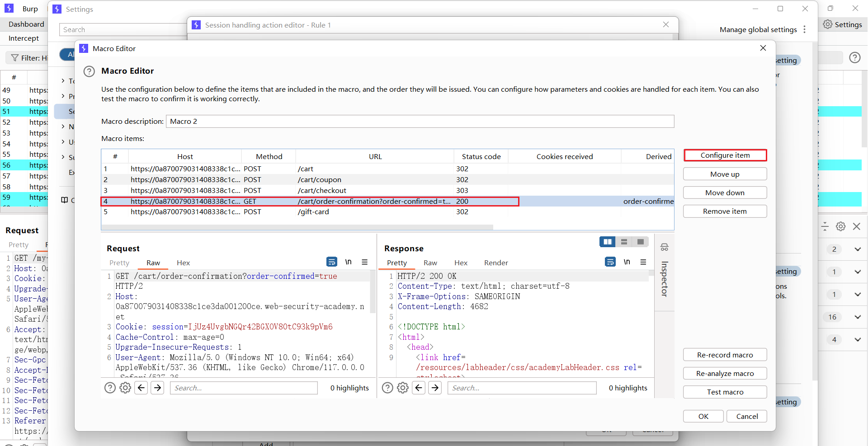Switch Request view to Raw tab
The image size is (868, 446).
(153, 263)
